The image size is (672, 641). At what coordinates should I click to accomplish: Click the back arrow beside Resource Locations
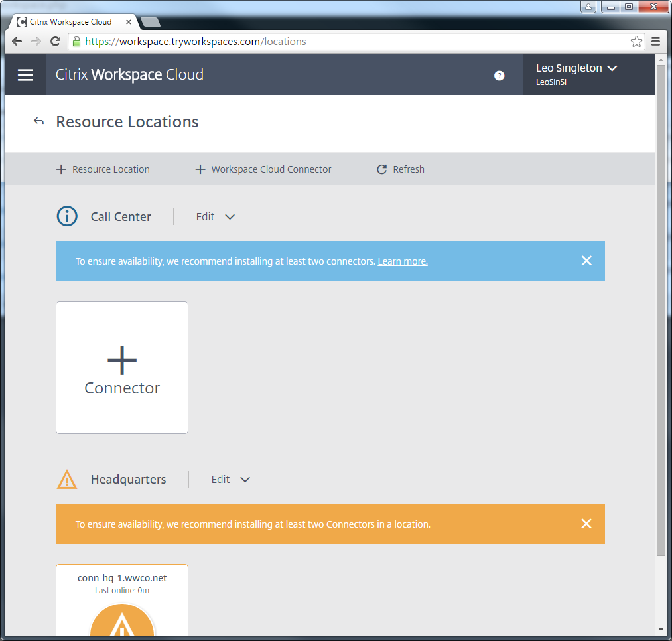(39, 121)
